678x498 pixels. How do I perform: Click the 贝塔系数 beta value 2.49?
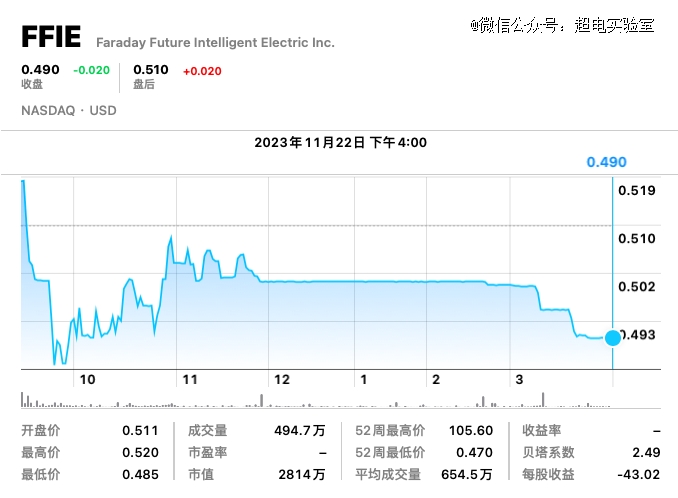pyautogui.click(x=646, y=453)
